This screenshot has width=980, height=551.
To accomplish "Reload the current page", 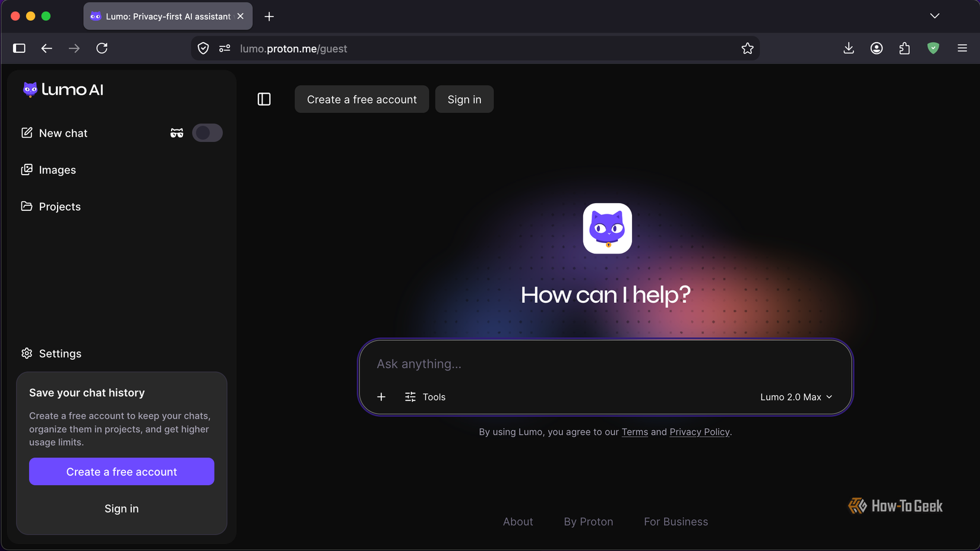I will coord(102,48).
